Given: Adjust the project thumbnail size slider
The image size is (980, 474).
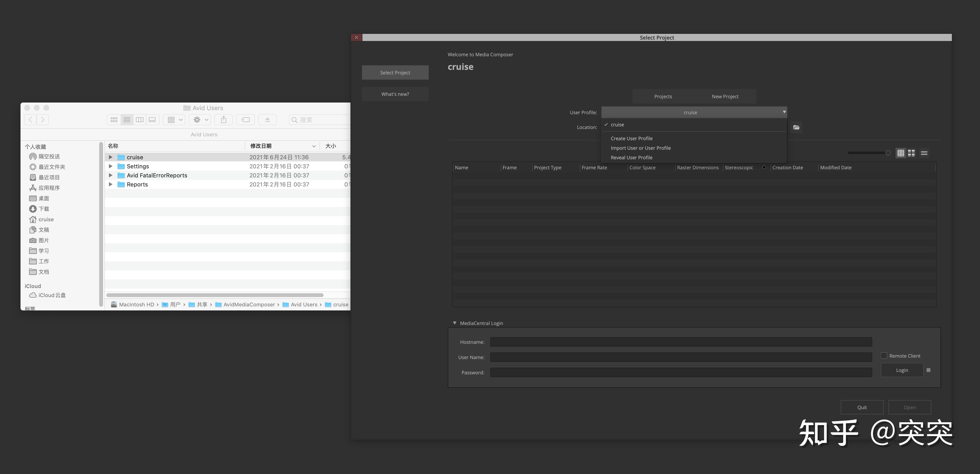Looking at the screenshot, I should pyautogui.click(x=887, y=153).
